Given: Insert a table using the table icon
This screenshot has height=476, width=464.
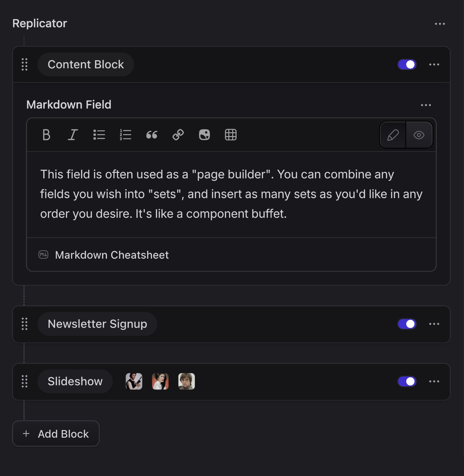Looking at the screenshot, I should point(230,135).
